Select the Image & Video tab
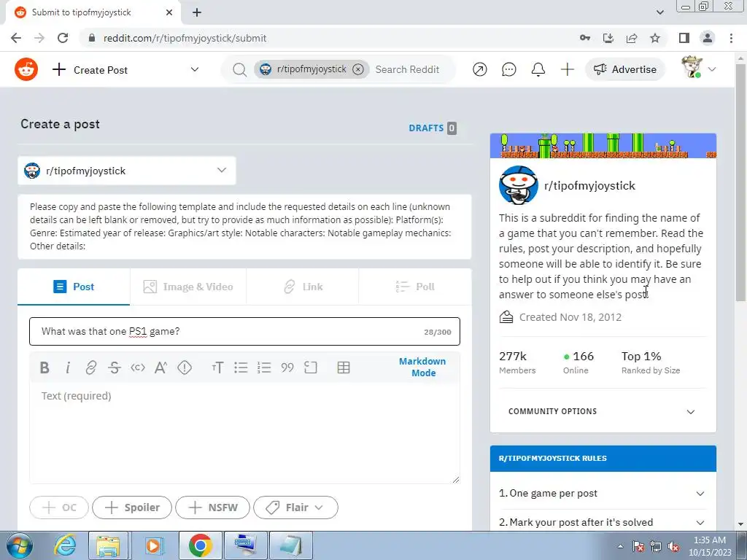The height and width of the screenshot is (560, 747). [188, 287]
